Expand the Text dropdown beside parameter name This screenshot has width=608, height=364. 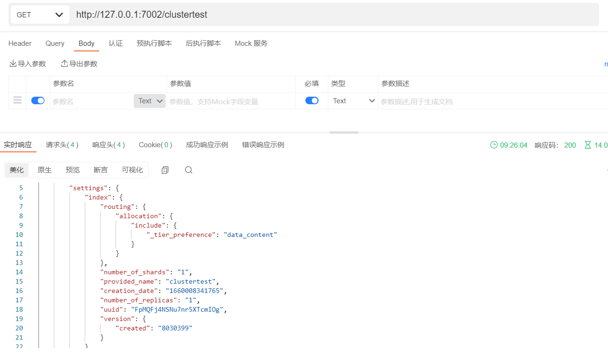(150, 101)
